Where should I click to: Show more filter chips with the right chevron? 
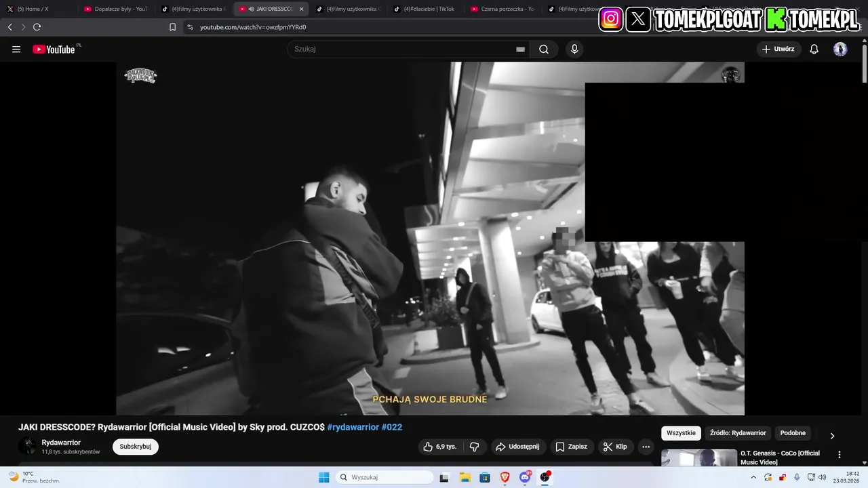pos(832,435)
